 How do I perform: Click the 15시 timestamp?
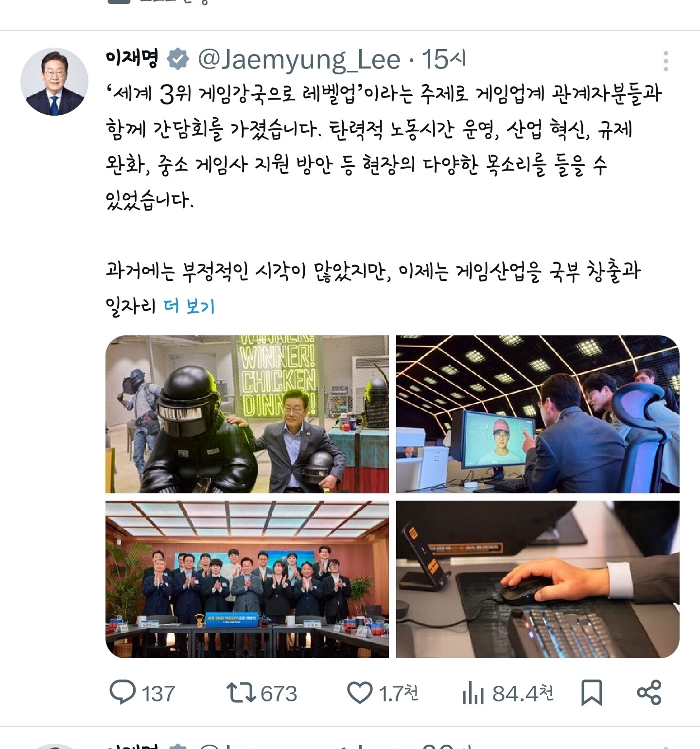point(443,59)
